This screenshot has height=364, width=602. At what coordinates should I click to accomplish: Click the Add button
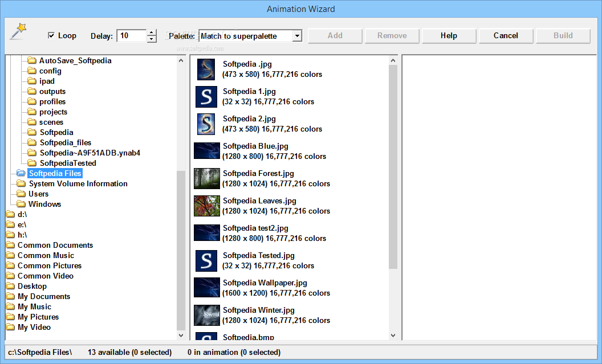(335, 36)
